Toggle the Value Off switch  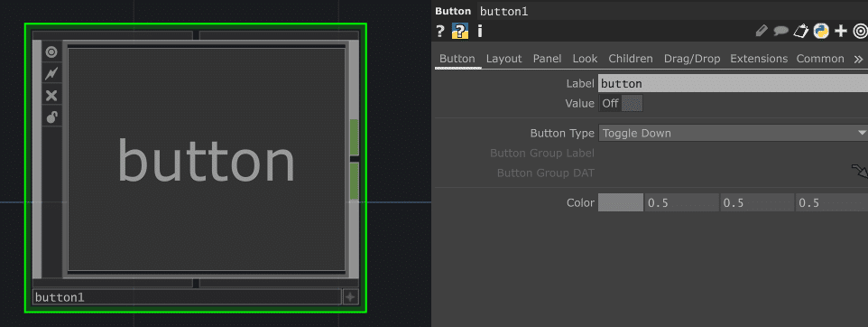(621, 104)
